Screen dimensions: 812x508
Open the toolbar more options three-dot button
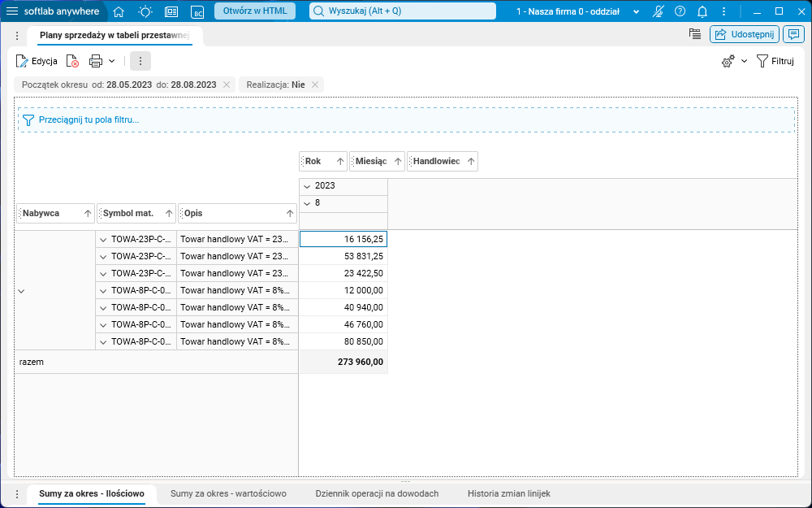[140, 61]
